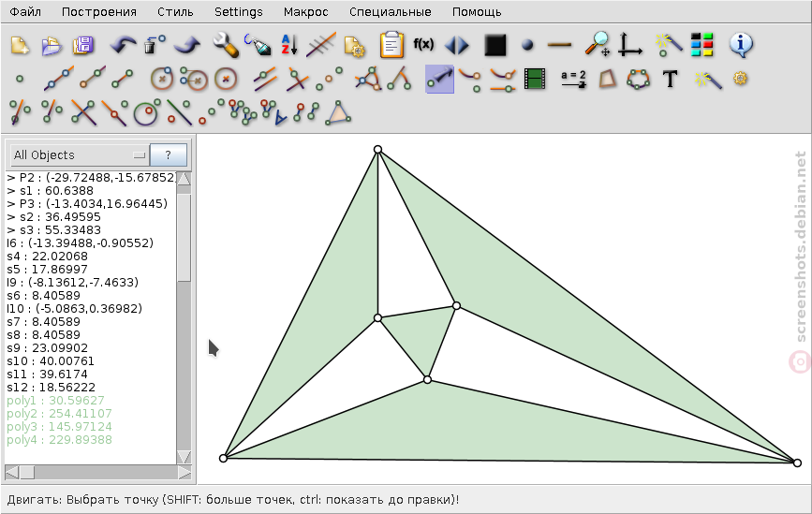Open the Макрос menu
The height and width of the screenshot is (514, 812).
tap(305, 11)
